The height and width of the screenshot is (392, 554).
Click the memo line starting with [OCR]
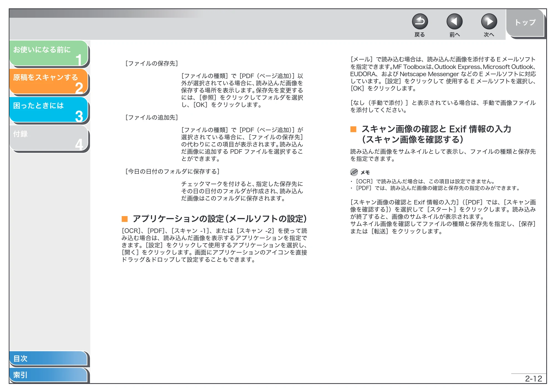pyautogui.click(x=422, y=181)
